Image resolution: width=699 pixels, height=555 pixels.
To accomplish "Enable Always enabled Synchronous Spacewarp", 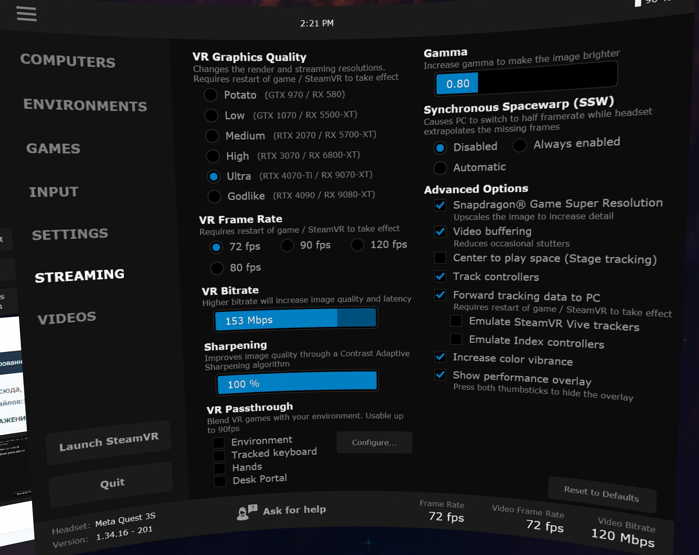I will [x=520, y=145].
